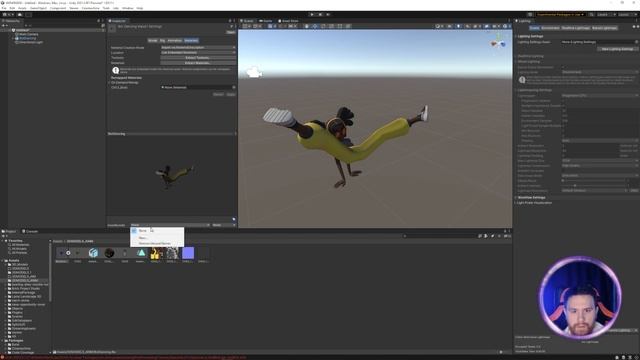This screenshot has width=640, height=360.
Task: Open the Experimental Packages in Use dropdown
Action: [x=560, y=14]
